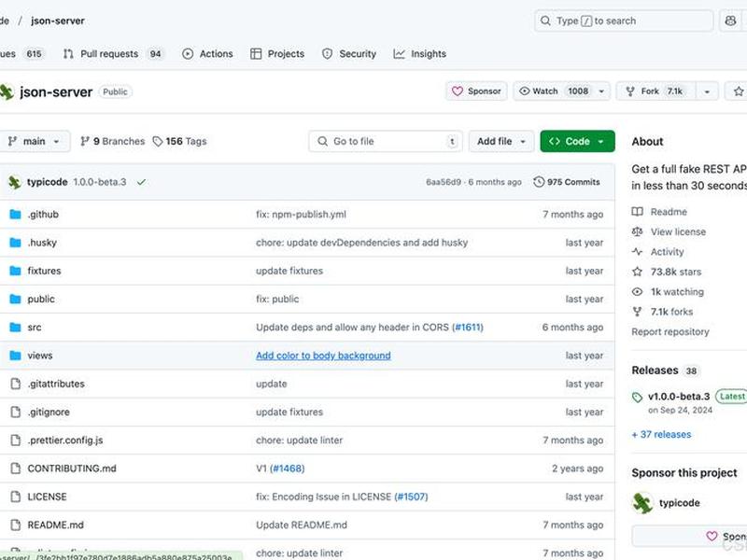Go to the Security tab
The image size is (747, 560).
(x=349, y=54)
